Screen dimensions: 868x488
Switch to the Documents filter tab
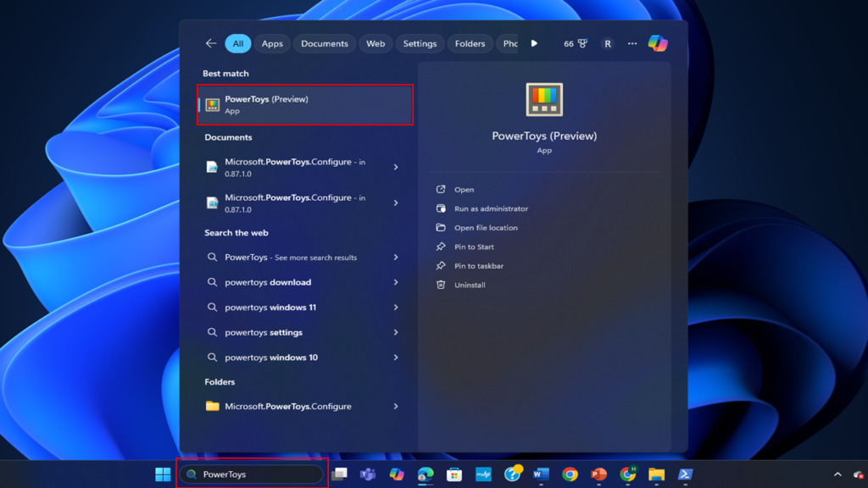[x=325, y=44]
